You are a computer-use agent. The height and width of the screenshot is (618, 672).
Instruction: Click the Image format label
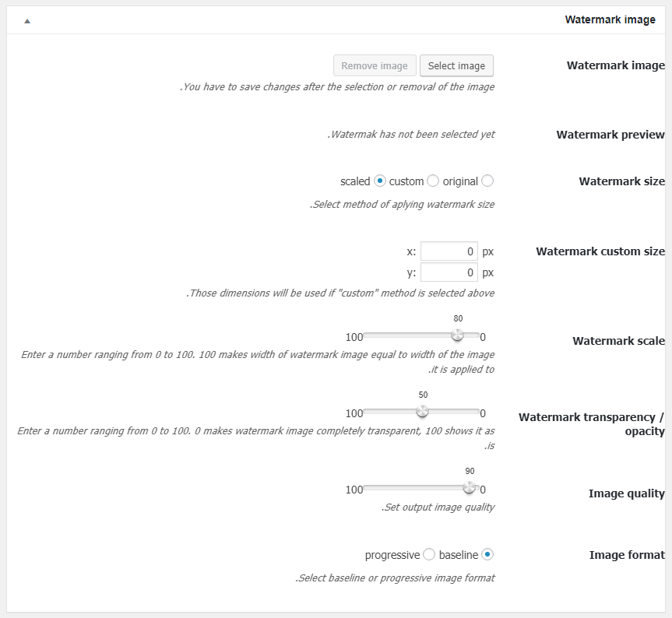tap(627, 555)
